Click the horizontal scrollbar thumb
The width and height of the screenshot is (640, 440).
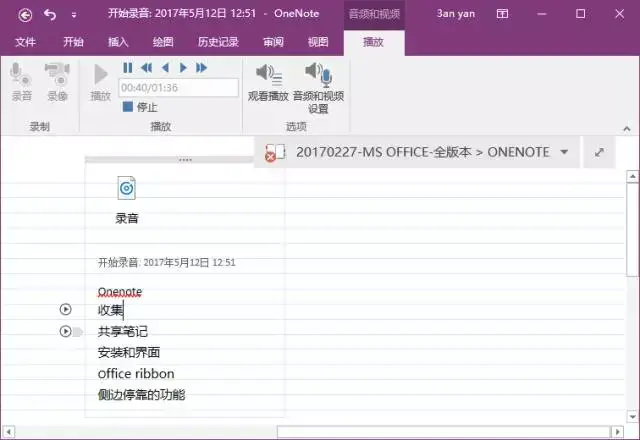(x=444, y=432)
